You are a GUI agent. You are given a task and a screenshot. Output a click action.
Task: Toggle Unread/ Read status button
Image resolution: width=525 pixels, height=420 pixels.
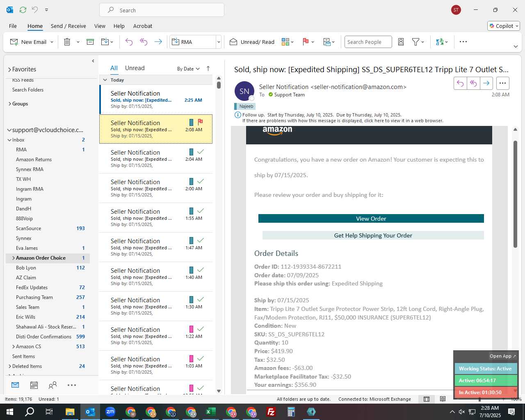point(252,42)
